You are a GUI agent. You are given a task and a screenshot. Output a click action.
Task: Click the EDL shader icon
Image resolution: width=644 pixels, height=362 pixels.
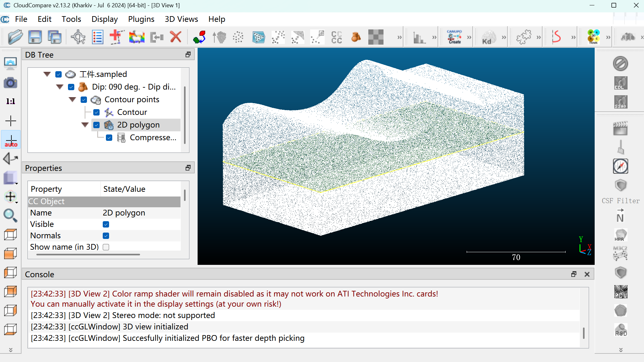point(620,83)
